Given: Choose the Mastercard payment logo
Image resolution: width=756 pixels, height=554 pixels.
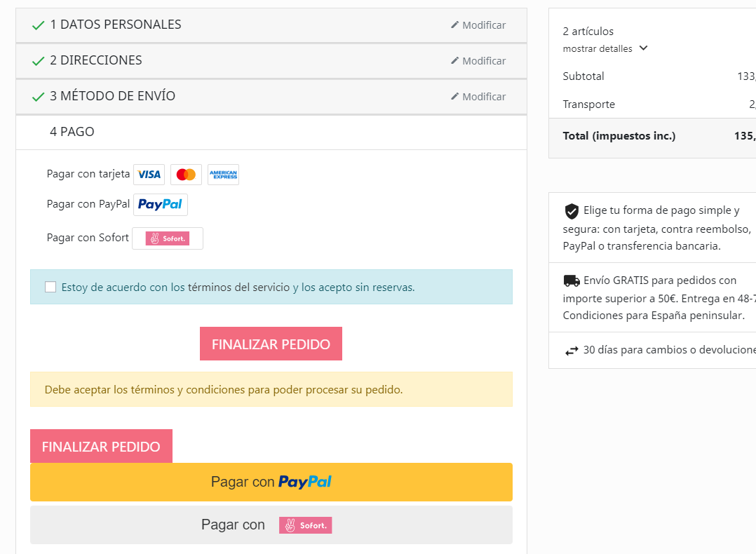Looking at the screenshot, I should (x=186, y=175).
